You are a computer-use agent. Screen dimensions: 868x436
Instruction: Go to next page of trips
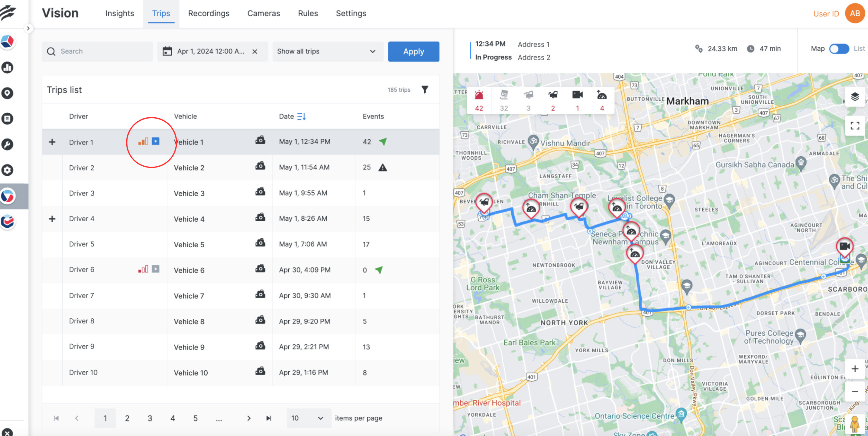[x=249, y=418]
